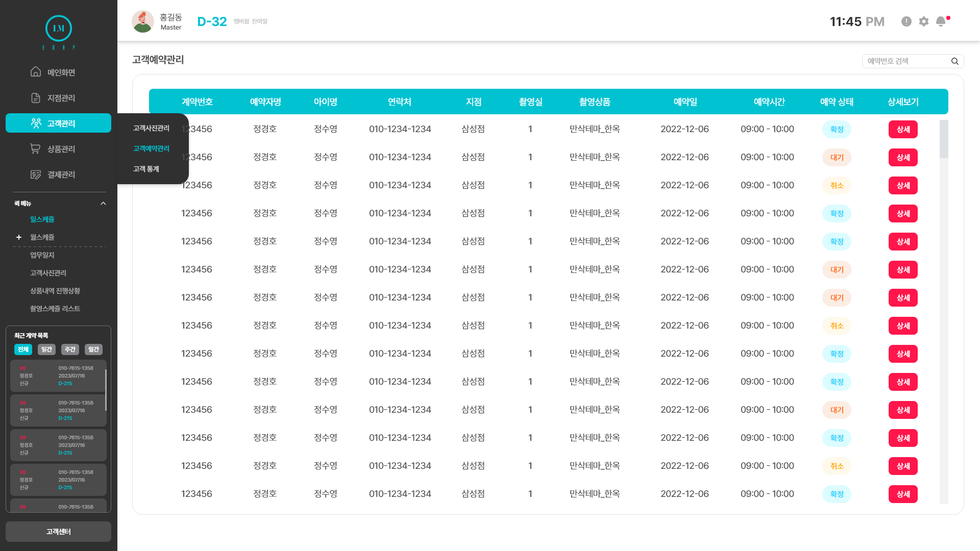Switch recent contracts filter to 월간
This screenshot has width=980, height=551.
(x=93, y=349)
